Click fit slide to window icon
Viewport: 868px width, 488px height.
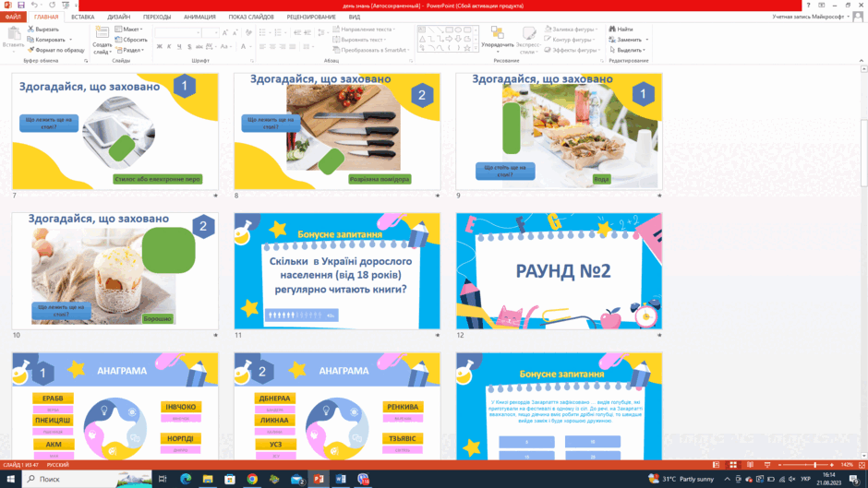coord(862,465)
